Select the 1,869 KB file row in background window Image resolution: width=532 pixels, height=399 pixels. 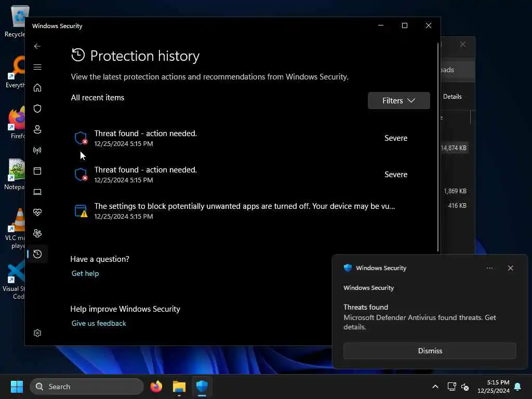455,191
